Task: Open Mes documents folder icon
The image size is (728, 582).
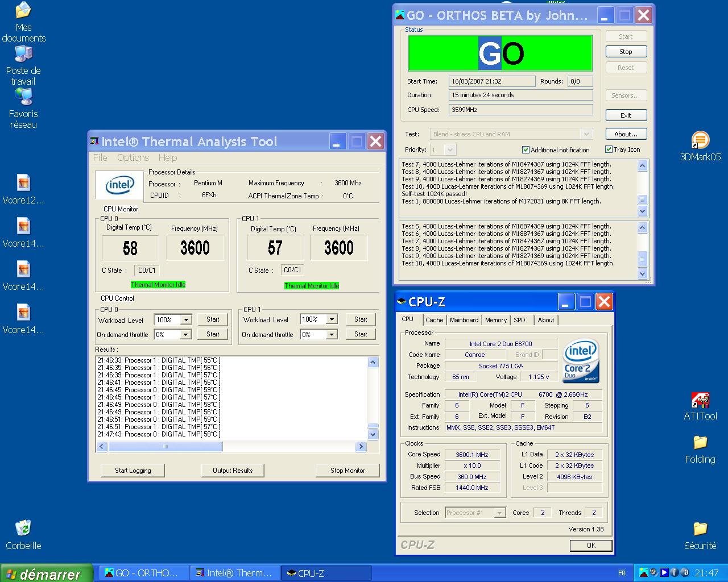Action: [x=23, y=11]
